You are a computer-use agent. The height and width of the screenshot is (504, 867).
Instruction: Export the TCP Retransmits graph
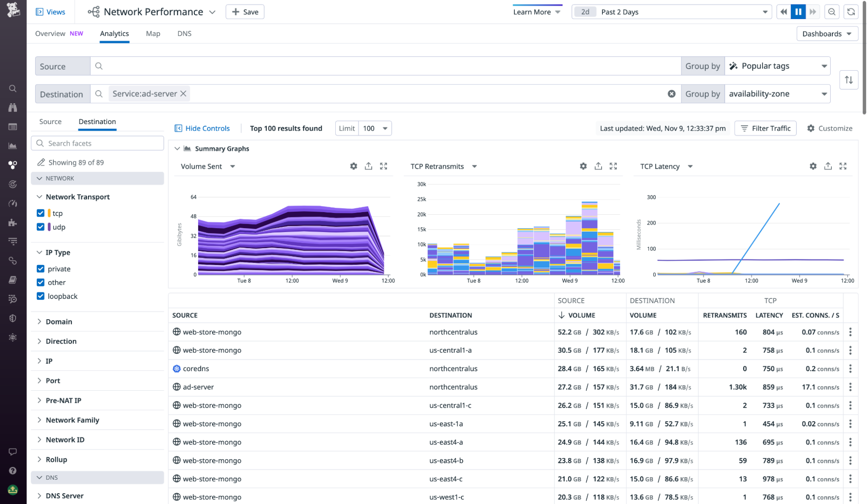(598, 166)
